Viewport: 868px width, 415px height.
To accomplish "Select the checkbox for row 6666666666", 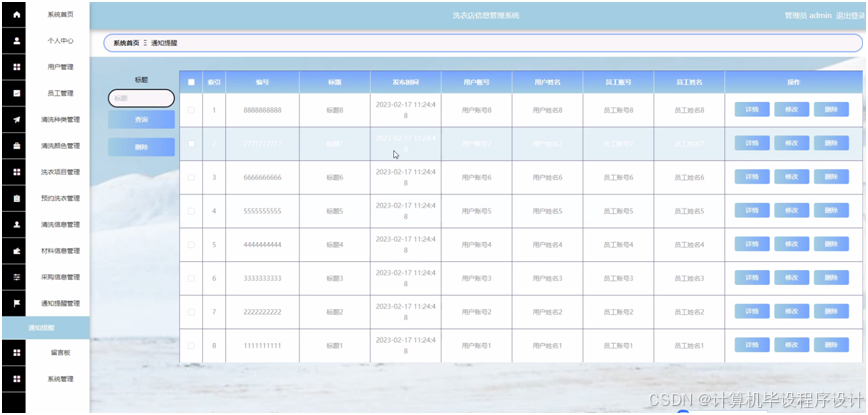I will tap(192, 178).
